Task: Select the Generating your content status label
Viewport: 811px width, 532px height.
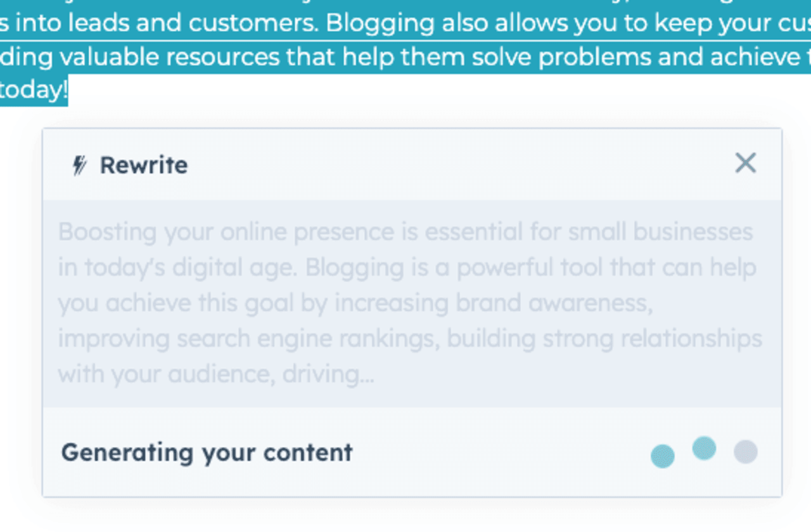Action: [x=207, y=452]
